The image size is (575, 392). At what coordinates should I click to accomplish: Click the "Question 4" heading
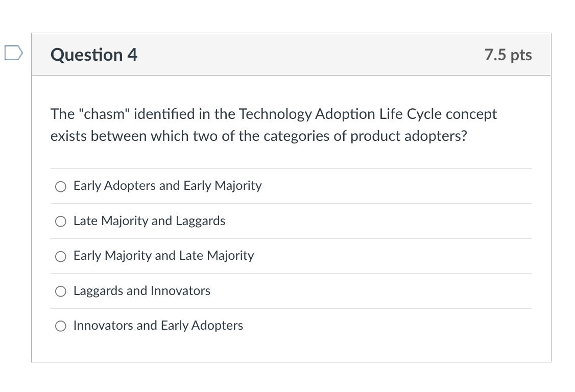[93, 55]
